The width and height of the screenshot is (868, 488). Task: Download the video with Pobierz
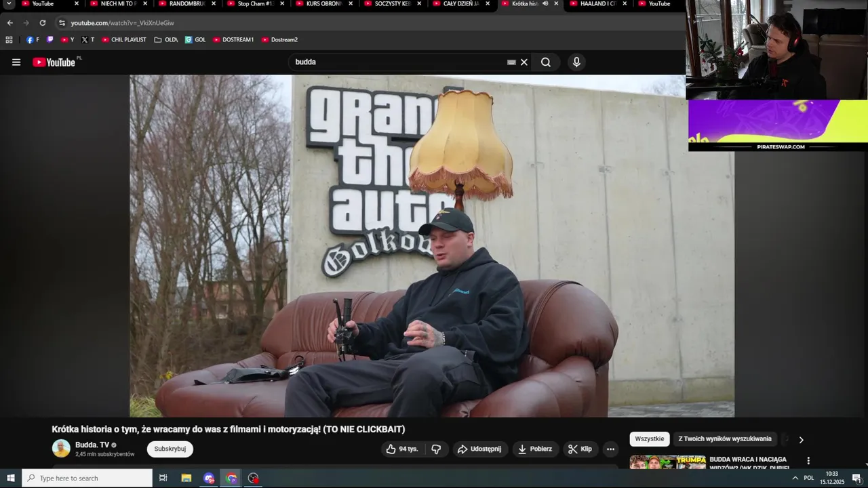(x=535, y=449)
